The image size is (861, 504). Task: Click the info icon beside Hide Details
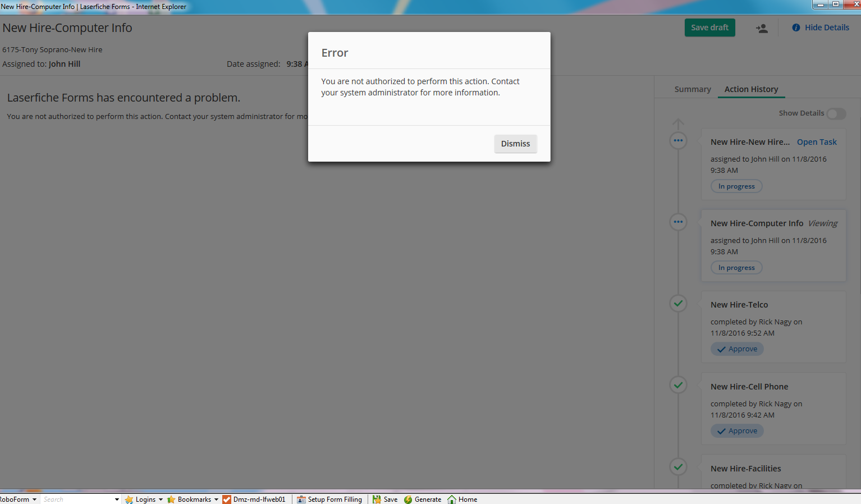tap(796, 28)
